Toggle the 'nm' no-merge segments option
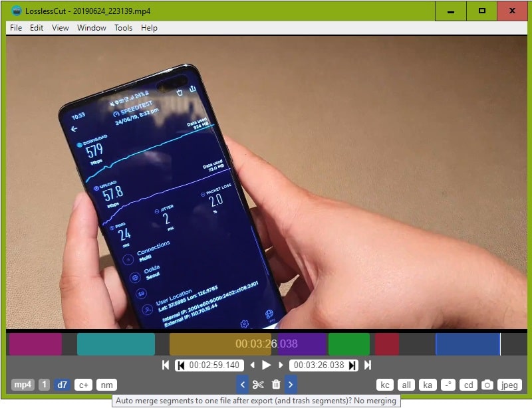The height and width of the screenshot is (408, 532). click(x=106, y=385)
